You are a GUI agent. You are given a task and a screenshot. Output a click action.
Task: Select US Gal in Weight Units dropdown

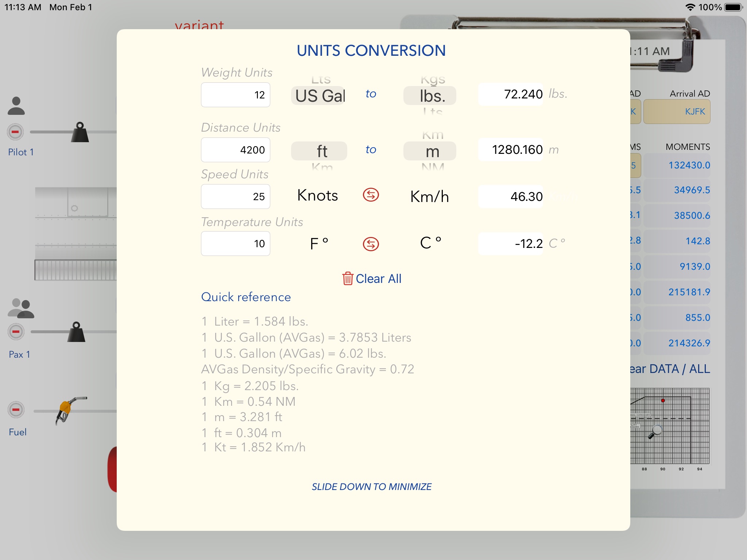pos(320,94)
